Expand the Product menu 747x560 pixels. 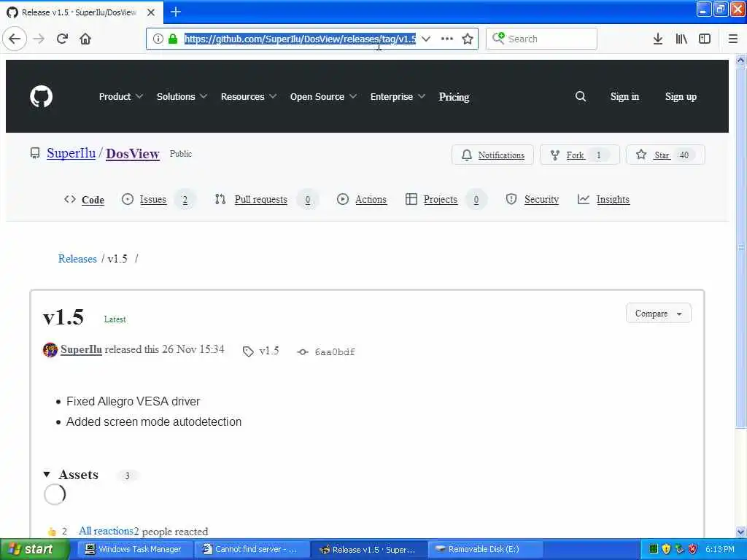(120, 97)
